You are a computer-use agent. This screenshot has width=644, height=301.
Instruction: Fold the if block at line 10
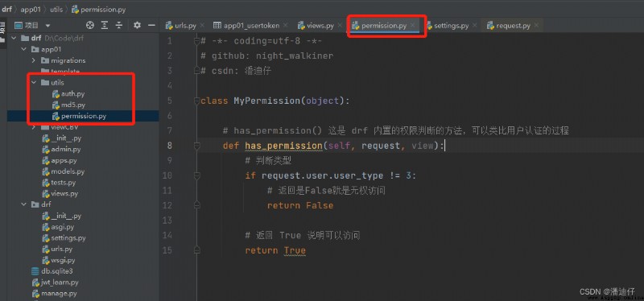(x=196, y=175)
